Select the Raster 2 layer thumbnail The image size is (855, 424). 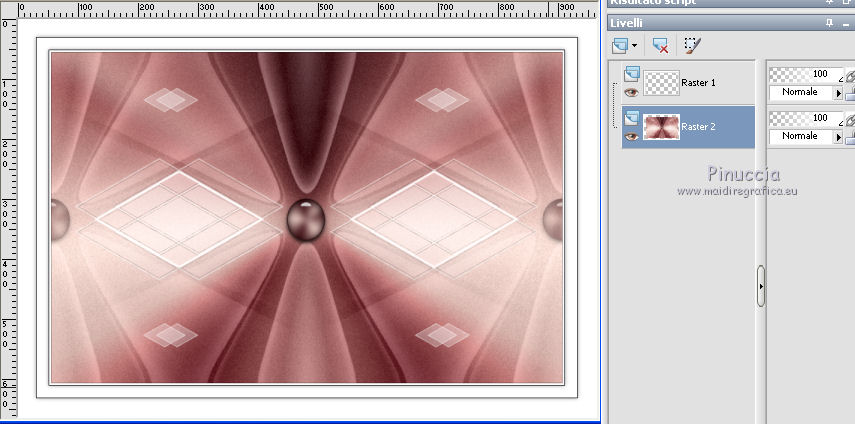(661, 127)
